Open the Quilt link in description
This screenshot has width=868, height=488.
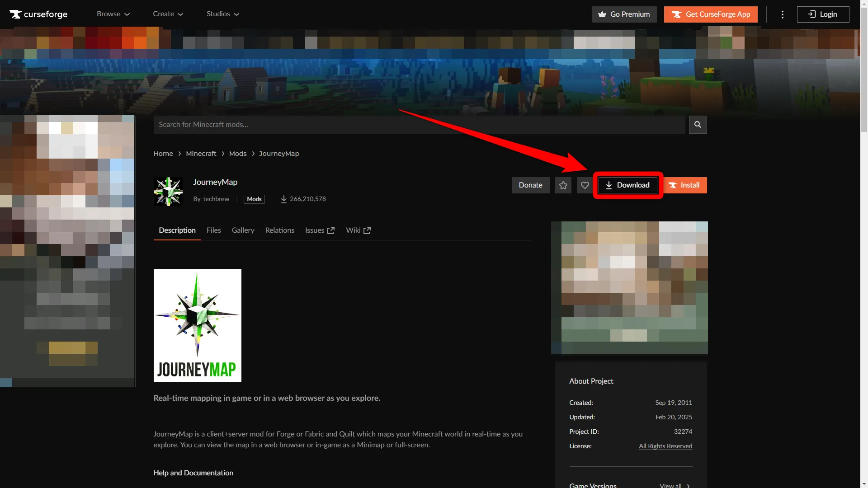tap(347, 434)
